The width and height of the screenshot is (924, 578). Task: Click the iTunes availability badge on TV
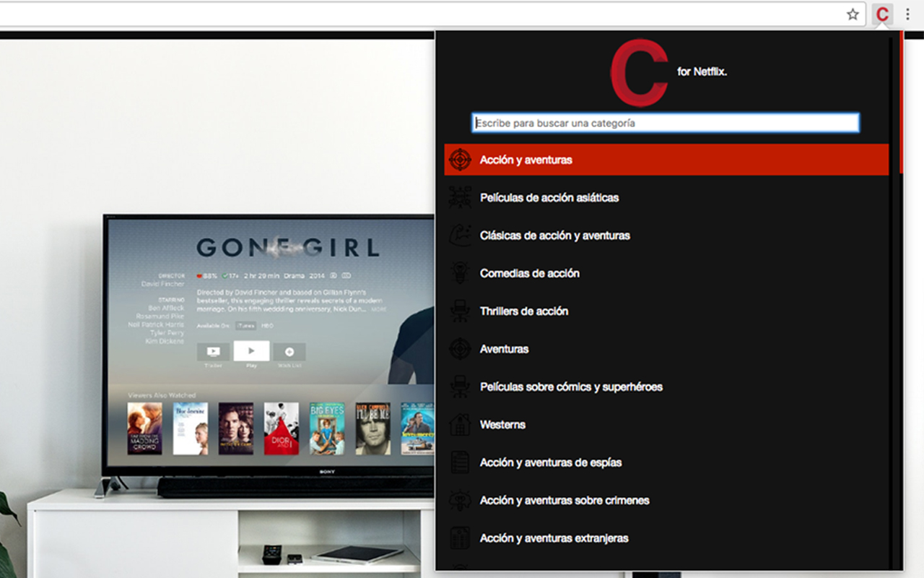click(246, 326)
